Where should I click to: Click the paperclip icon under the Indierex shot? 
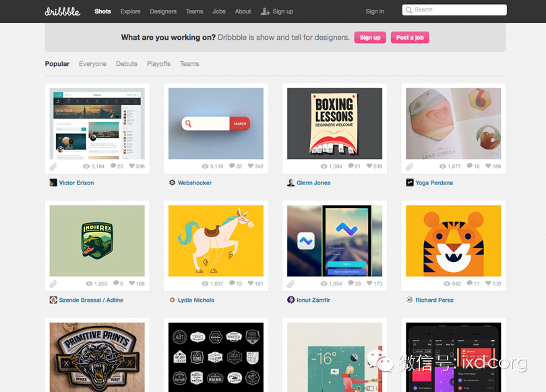[x=53, y=284]
